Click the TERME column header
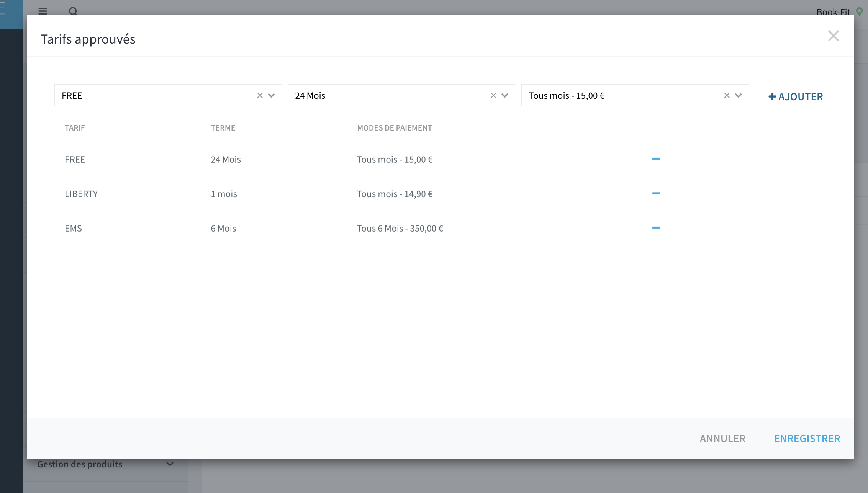Viewport: 868px width, 493px height. point(223,128)
